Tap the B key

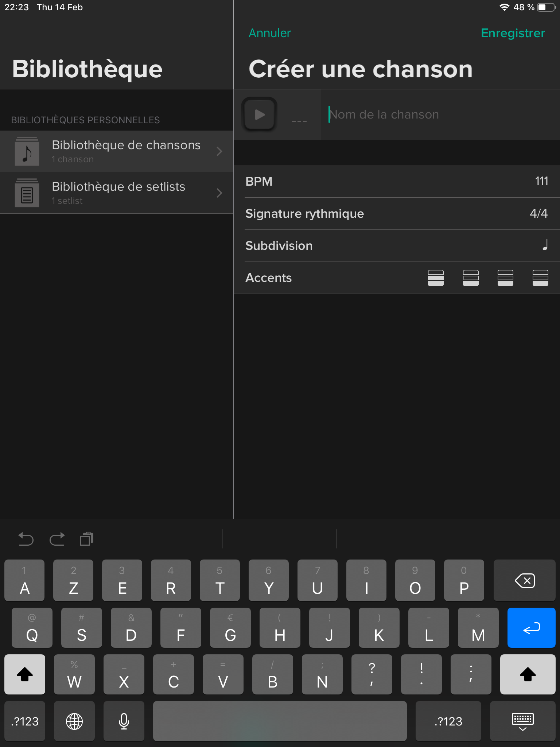pyautogui.click(x=273, y=674)
